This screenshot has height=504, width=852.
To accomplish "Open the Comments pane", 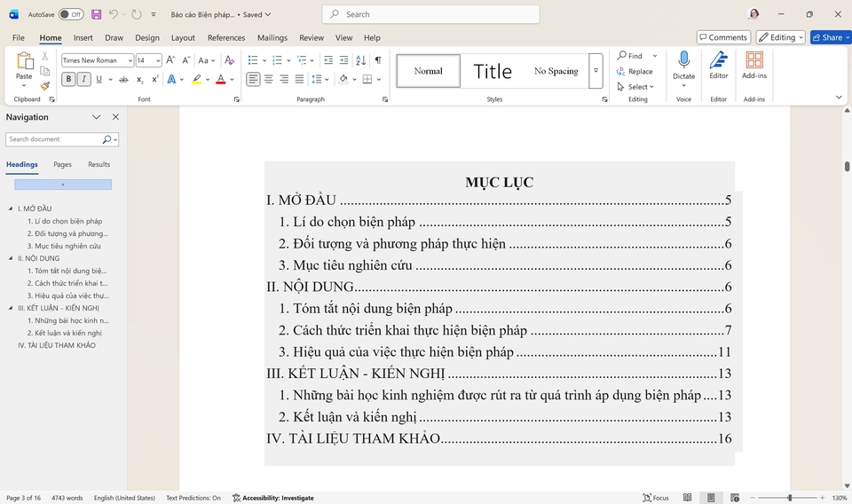I will 723,37.
